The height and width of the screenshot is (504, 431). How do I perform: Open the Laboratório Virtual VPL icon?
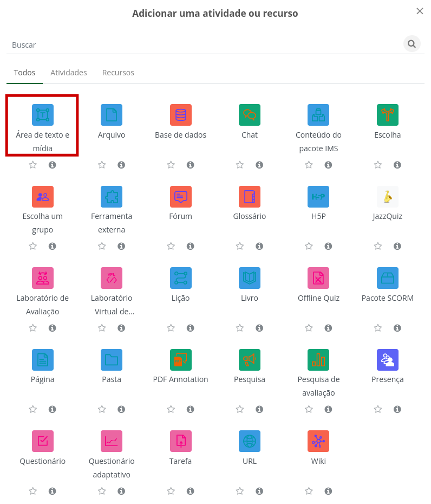tap(112, 277)
